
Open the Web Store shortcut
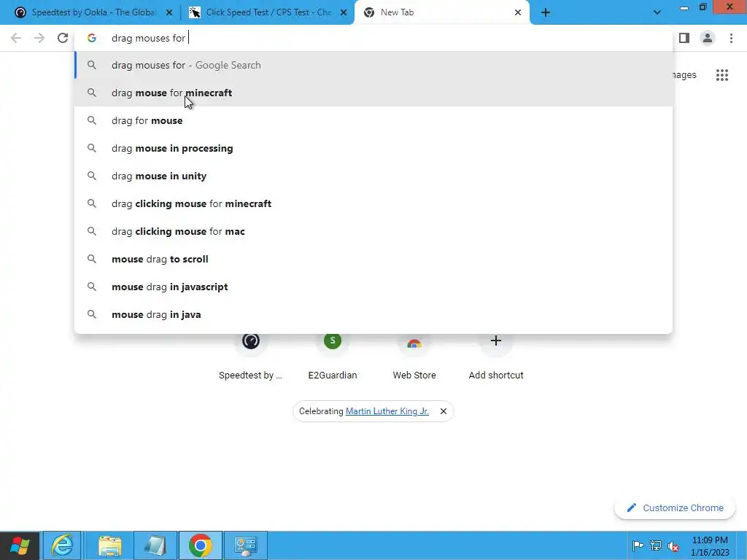(414, 356)
